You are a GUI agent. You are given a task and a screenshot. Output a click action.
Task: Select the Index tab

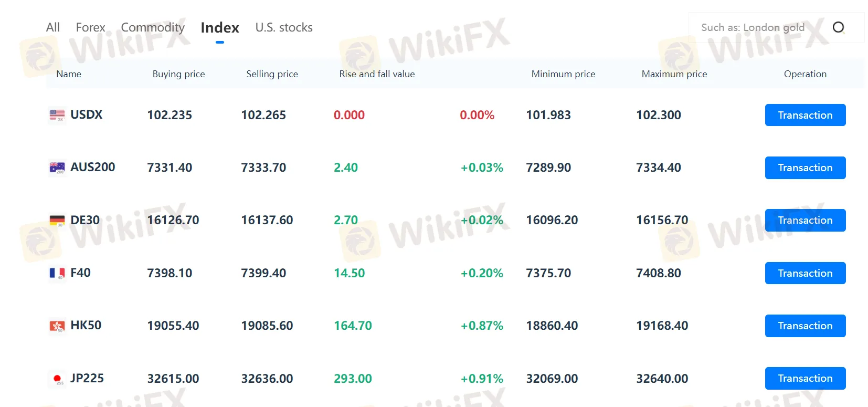[220, 27]
